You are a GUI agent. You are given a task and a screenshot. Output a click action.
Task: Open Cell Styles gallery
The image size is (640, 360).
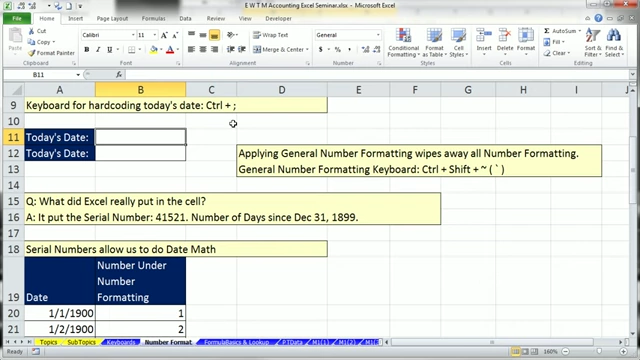tap(458, 43)
